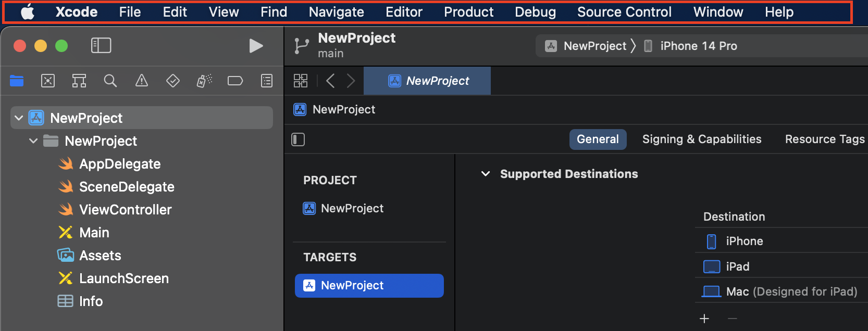The image size is (868, 331).
Task: Show the Report navigator
Action: pos(267,81)
